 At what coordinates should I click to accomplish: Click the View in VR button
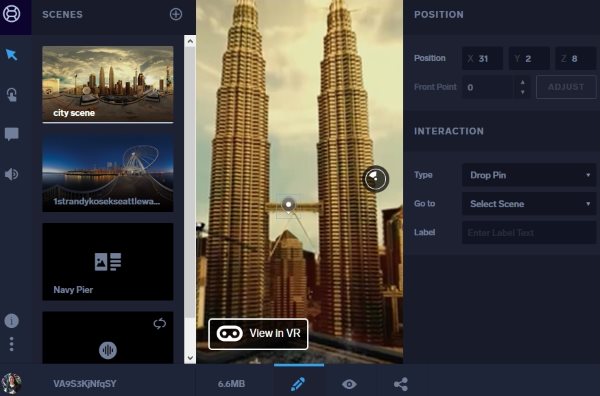pyautogui.click(x=258, y=334)
